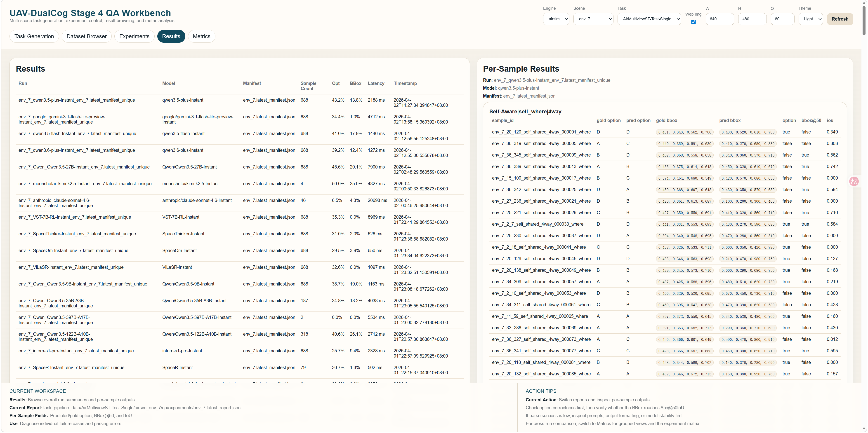Toggle the Web Img checkbox off
868x433 pixels.
coord(693,22)
